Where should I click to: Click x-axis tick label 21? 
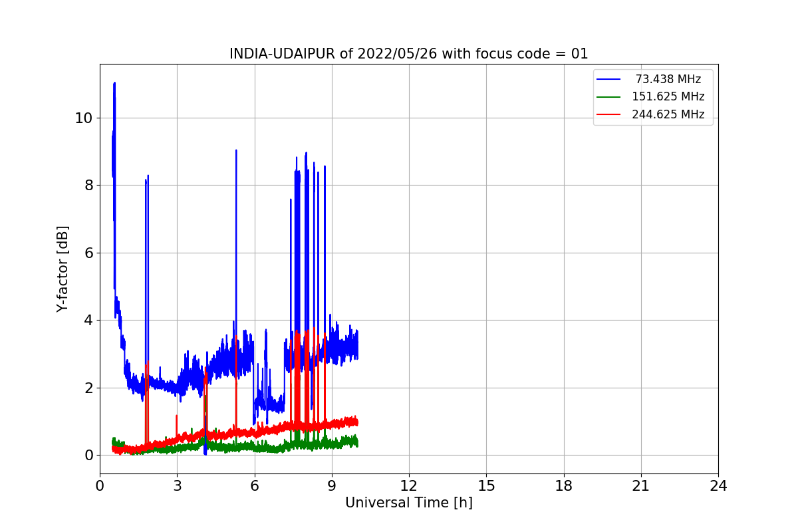point(641,486)
